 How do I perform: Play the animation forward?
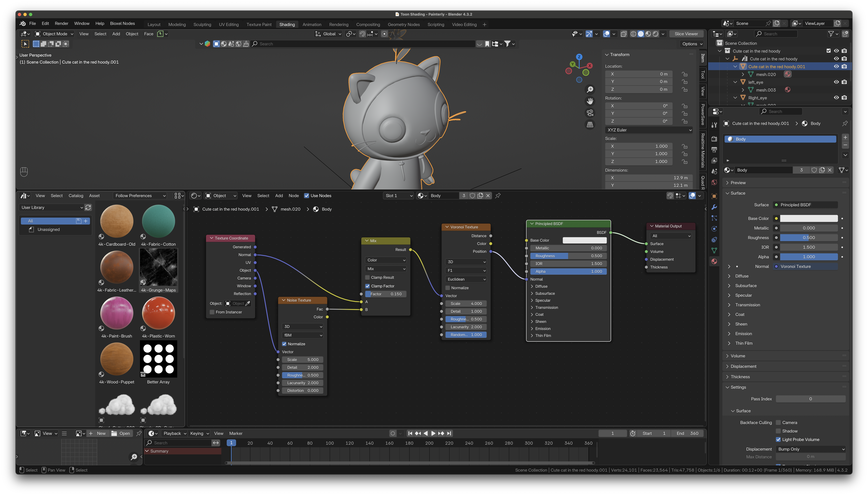[433, 434]
